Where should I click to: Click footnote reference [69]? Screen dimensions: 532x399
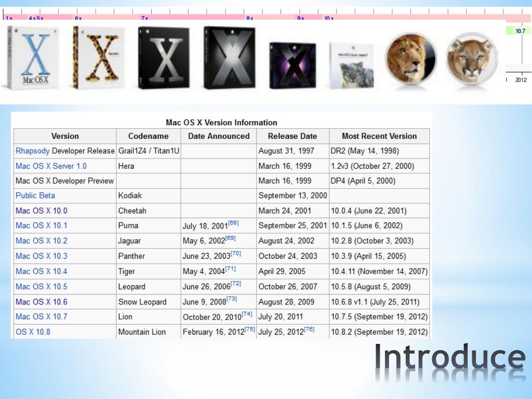[230, 238]
